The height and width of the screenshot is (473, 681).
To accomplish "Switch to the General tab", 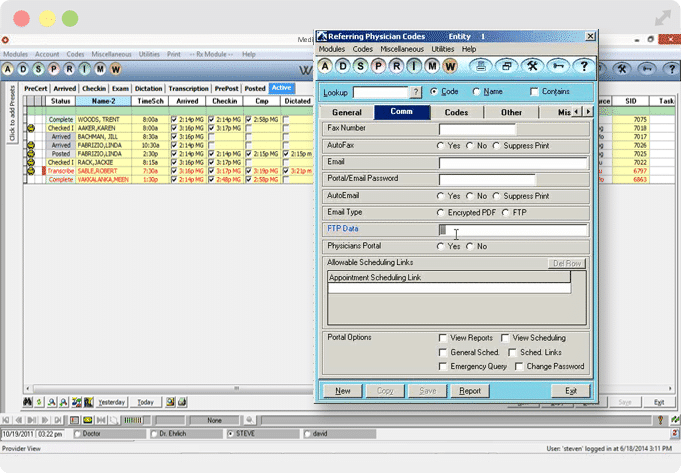I will point(347,112).
